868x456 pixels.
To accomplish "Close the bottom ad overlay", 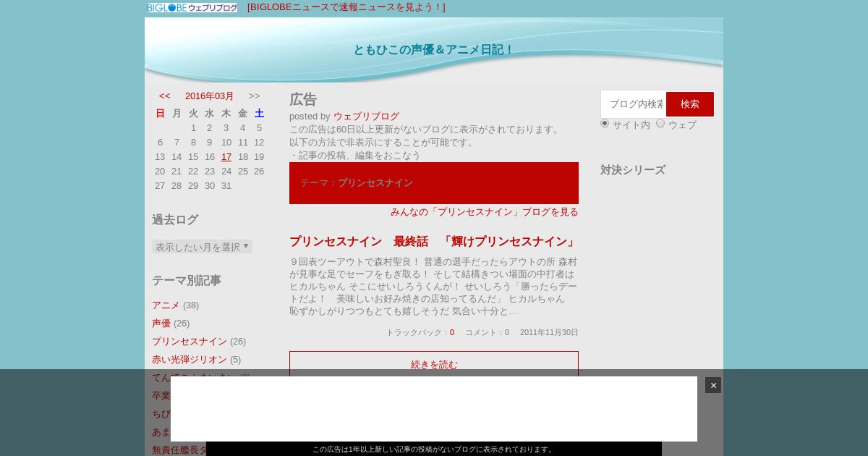I will tap(713, 385).
